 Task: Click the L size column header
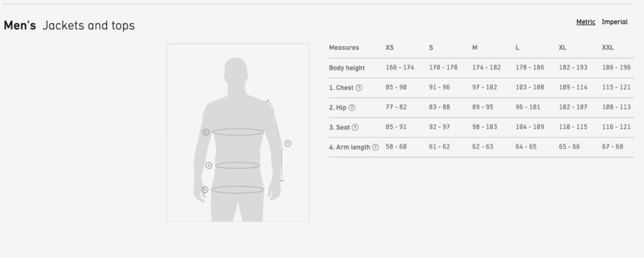coord(517,48)
